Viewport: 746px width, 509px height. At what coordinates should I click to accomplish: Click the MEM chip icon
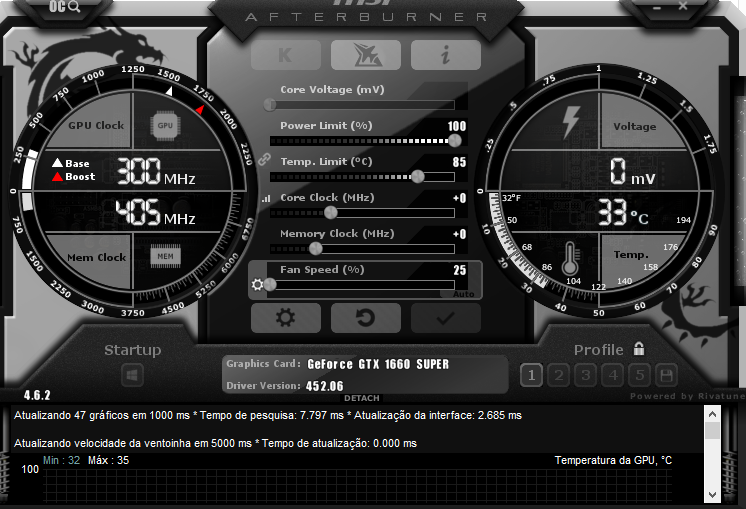[166, 256]
